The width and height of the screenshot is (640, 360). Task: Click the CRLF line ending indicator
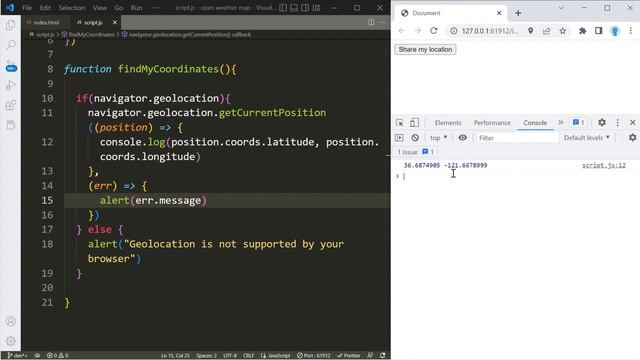point(248,356)
